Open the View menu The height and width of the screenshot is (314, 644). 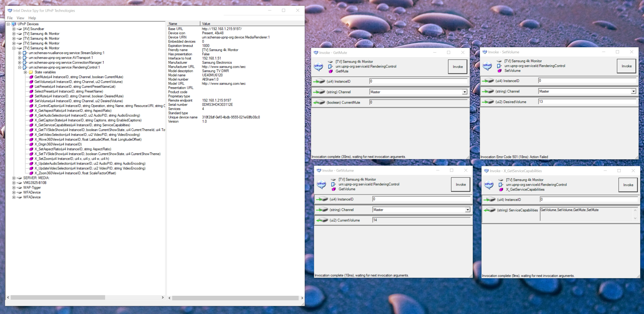pyautogui.click(x=20, y=18)
